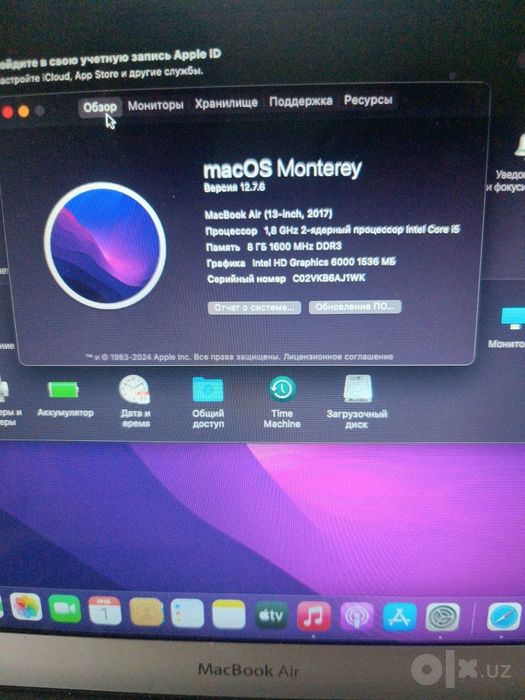
Task: Open Дата и время preferences
Action: pyautogui.click(x=135, y=401)
